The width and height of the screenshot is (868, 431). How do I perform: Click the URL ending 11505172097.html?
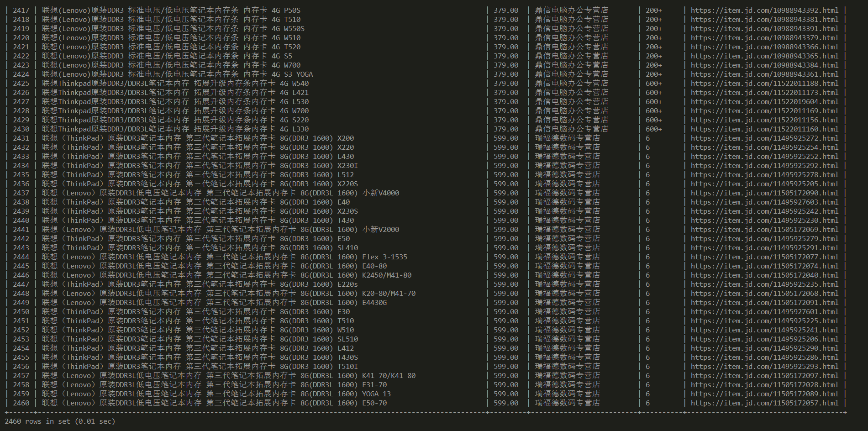(x=764, y=375)
